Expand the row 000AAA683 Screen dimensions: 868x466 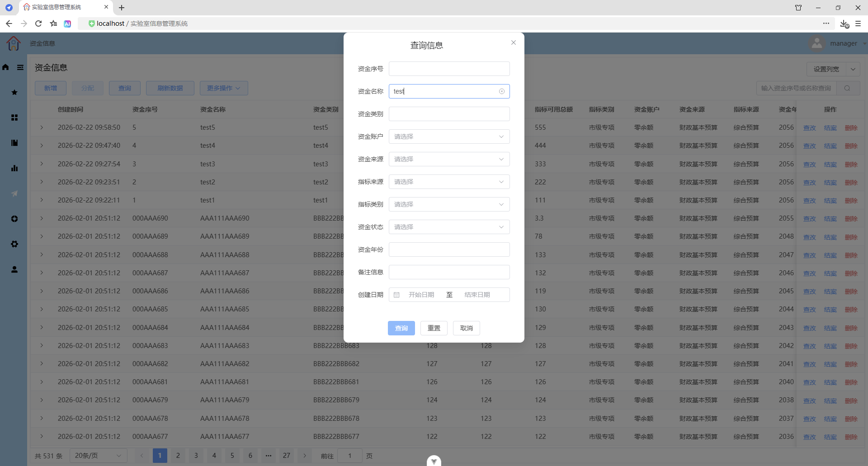coord(42,346)
